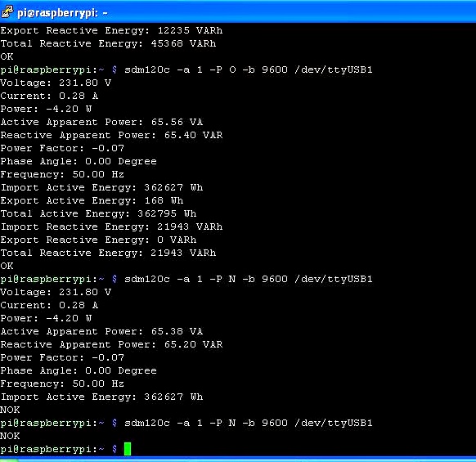Select the Export Reactive Energy 0 VARh line
Screen dimensions: 476x462
click(98, 240)
